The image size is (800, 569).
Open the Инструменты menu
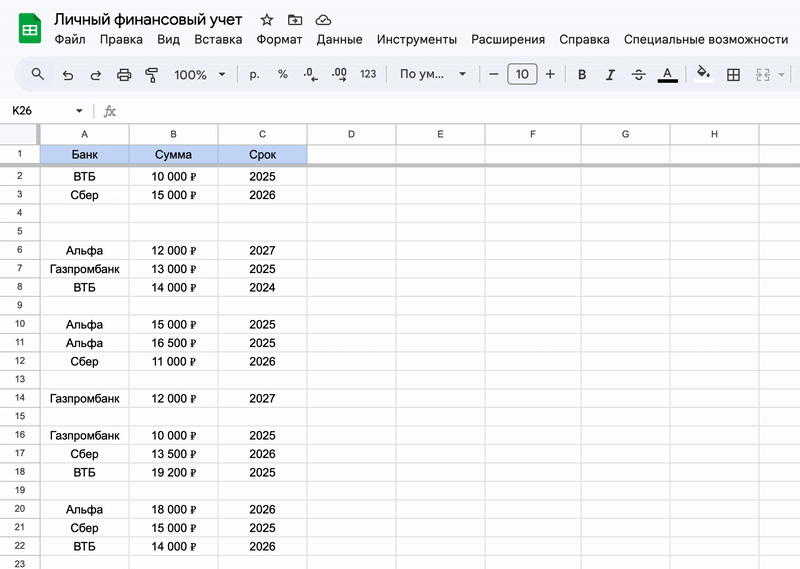click(x=417, y=39)
